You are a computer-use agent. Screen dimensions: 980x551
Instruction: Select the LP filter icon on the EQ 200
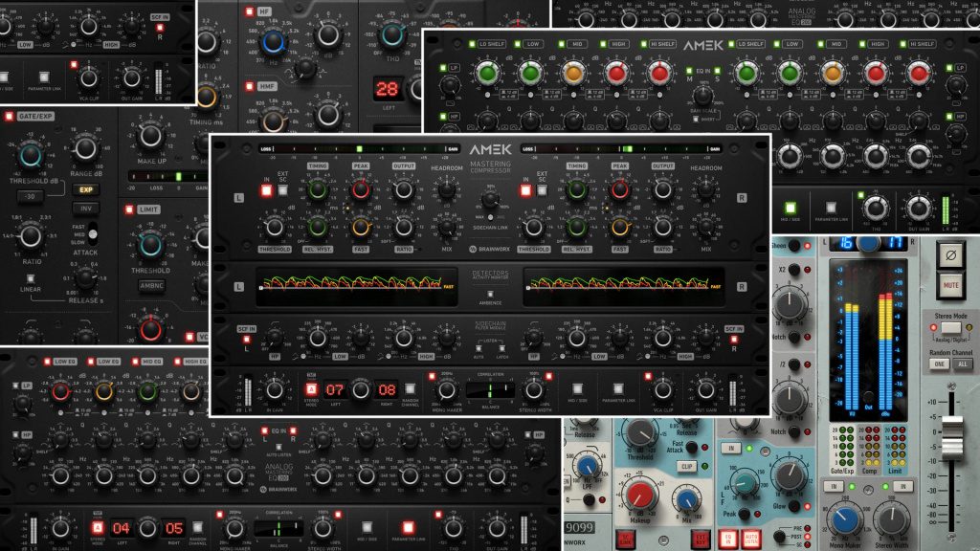[x=455, y=66]
